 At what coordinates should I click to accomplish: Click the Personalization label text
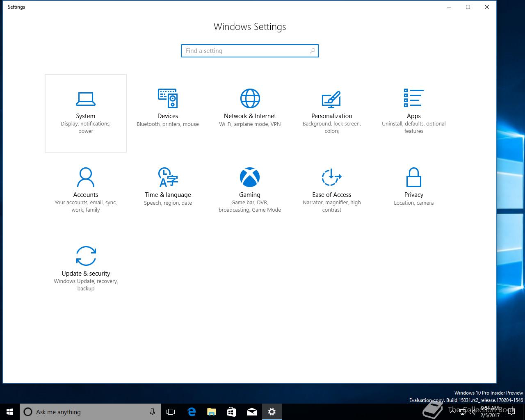pos(332,116)
